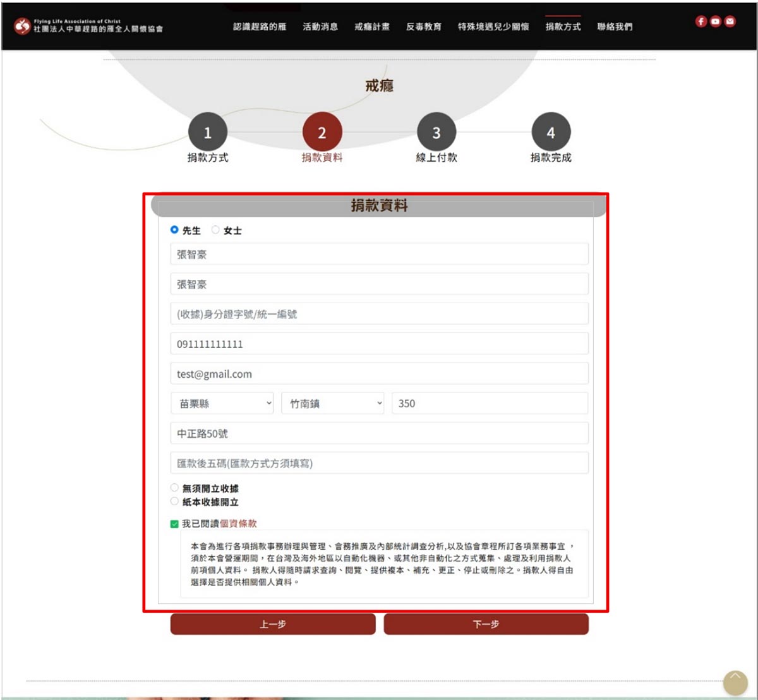Select the 女士 radio button

point(215,230)
